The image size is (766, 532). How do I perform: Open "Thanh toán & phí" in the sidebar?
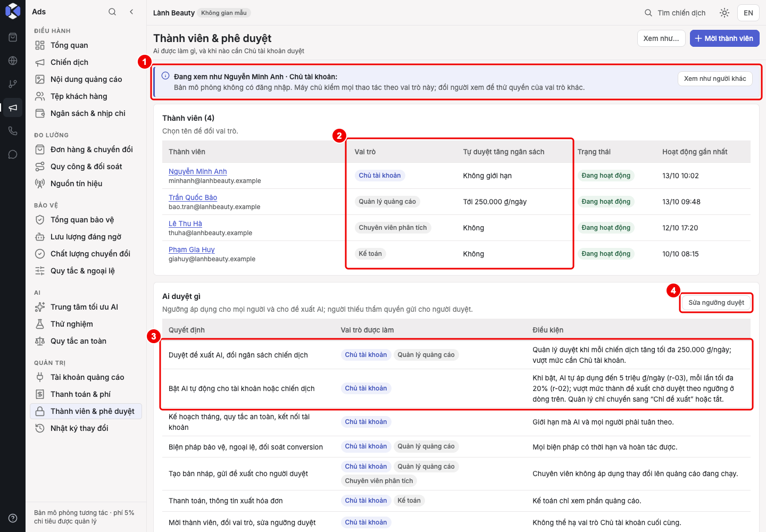(86, 394)
